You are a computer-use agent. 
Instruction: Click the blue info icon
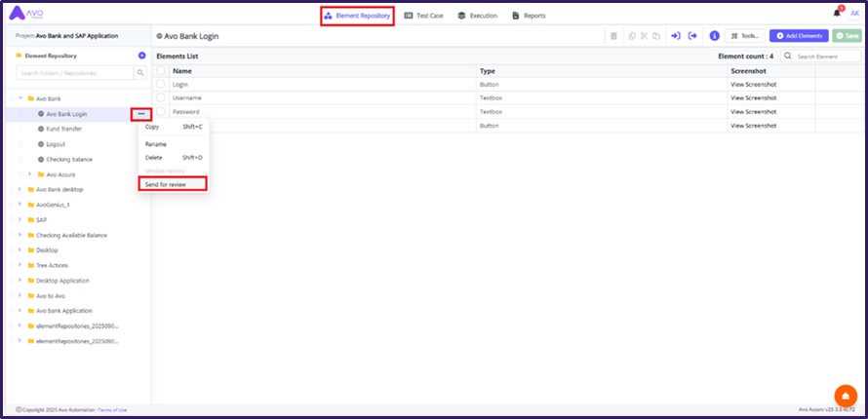click(x=714, y=36)
